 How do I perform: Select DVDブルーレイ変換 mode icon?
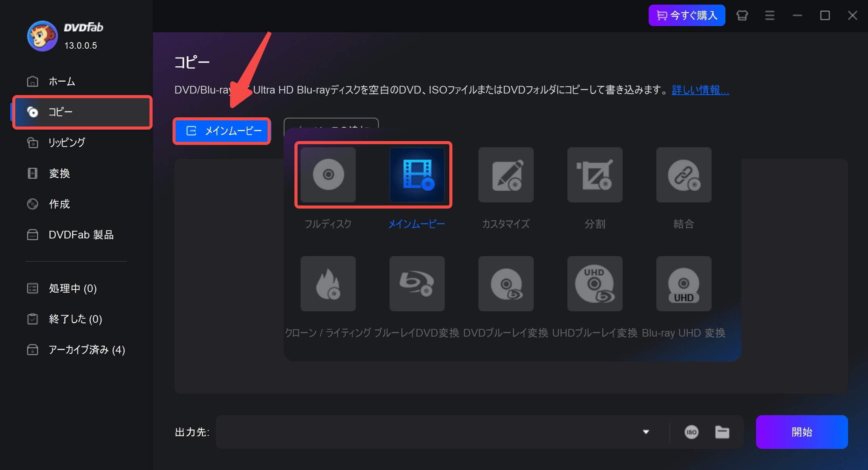506,284
